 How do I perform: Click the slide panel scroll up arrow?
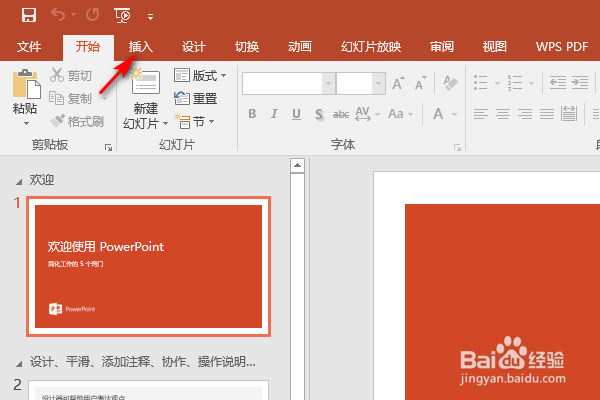(x=297, y=166)
